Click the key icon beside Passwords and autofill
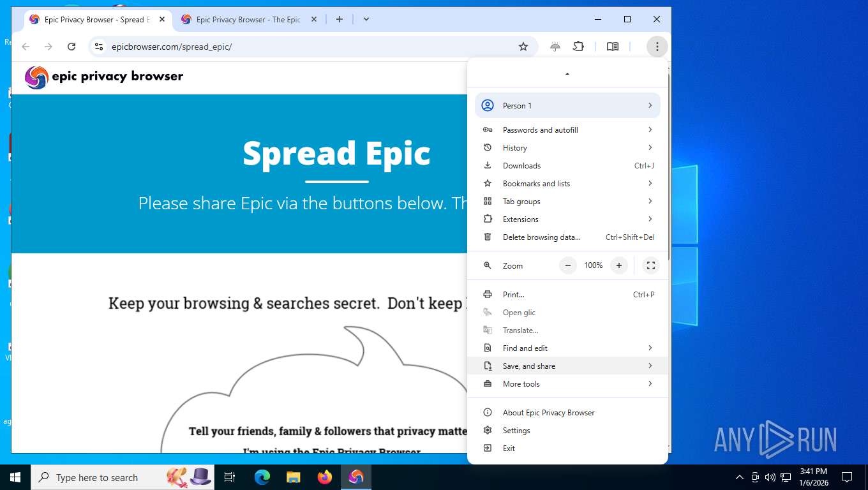 point(488,130)
